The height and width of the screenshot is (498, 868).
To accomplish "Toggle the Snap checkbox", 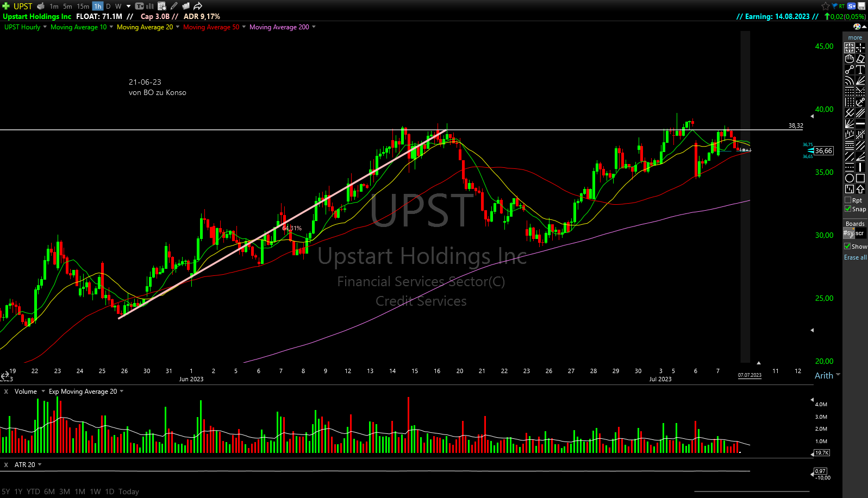I will [x=848, y=209].
